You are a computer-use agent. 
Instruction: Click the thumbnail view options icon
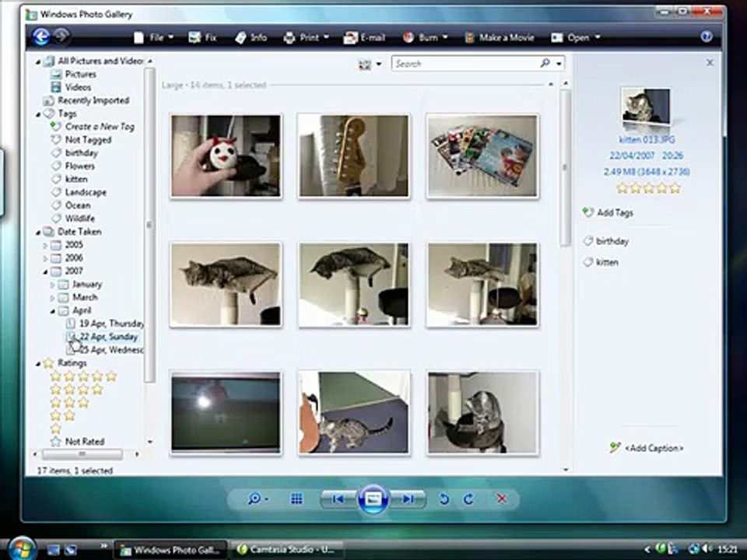point(364,65)
